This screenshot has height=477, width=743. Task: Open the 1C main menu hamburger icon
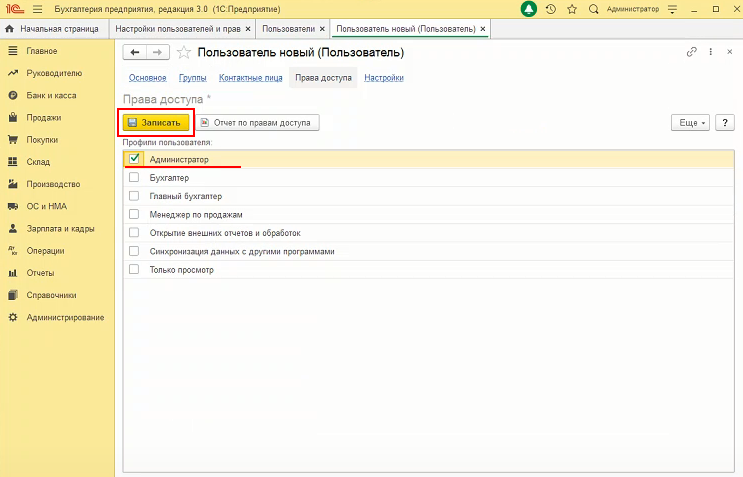(38, 9)
